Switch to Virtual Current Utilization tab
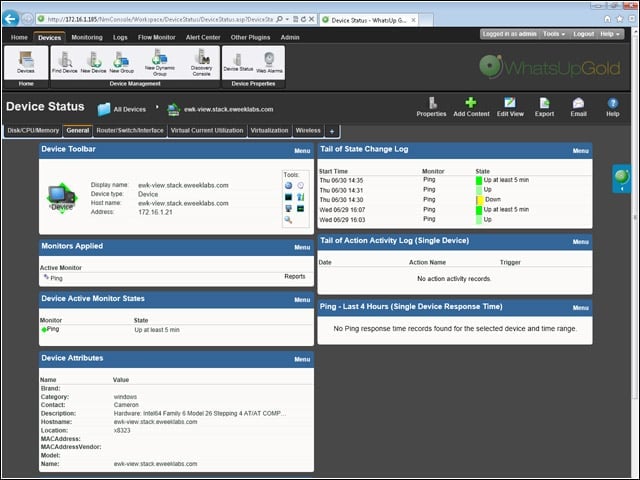This screenshot has width=640, height=480. point(207,131)
